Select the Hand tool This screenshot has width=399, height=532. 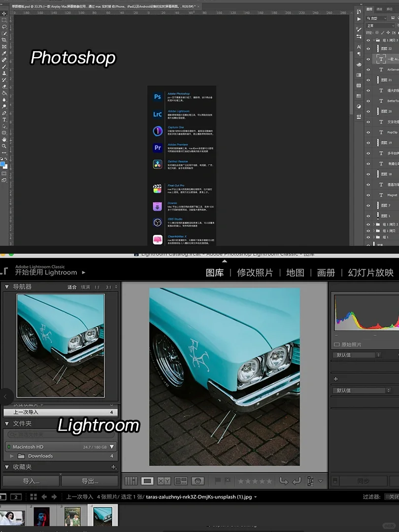click(x=4, y=139)
